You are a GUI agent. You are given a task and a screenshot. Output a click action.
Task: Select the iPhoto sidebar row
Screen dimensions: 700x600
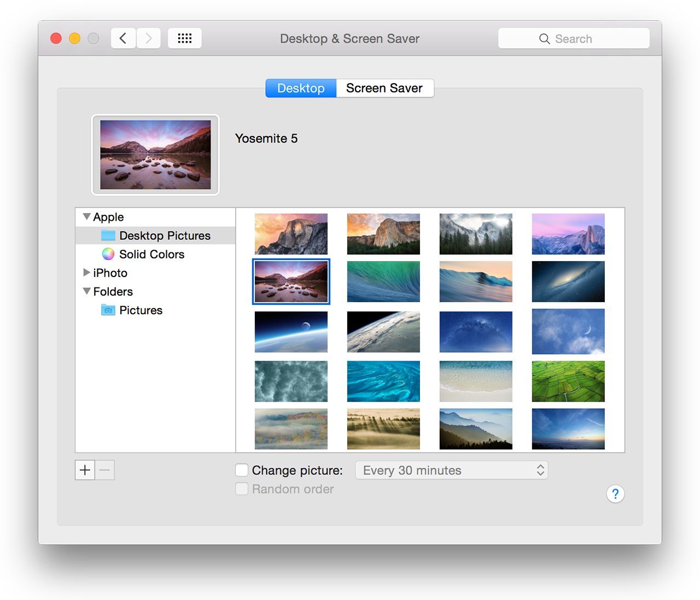pos(155,273)
